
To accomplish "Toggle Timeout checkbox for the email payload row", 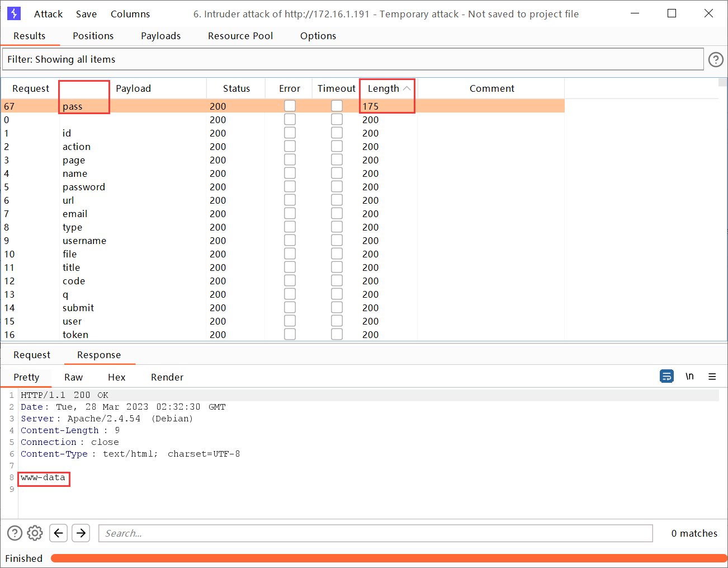I will click(337, 213).
